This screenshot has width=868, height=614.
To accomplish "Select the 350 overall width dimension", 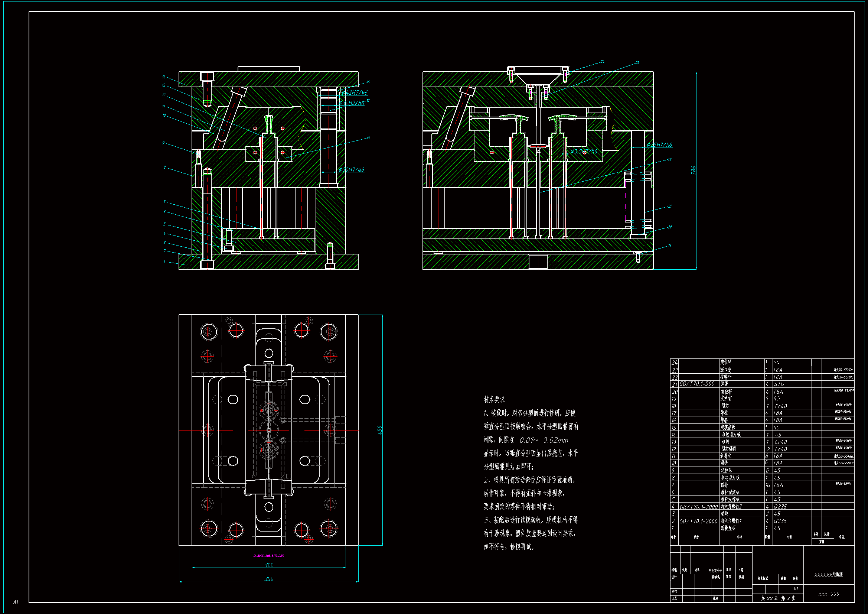I will click(x=269, y=579).
